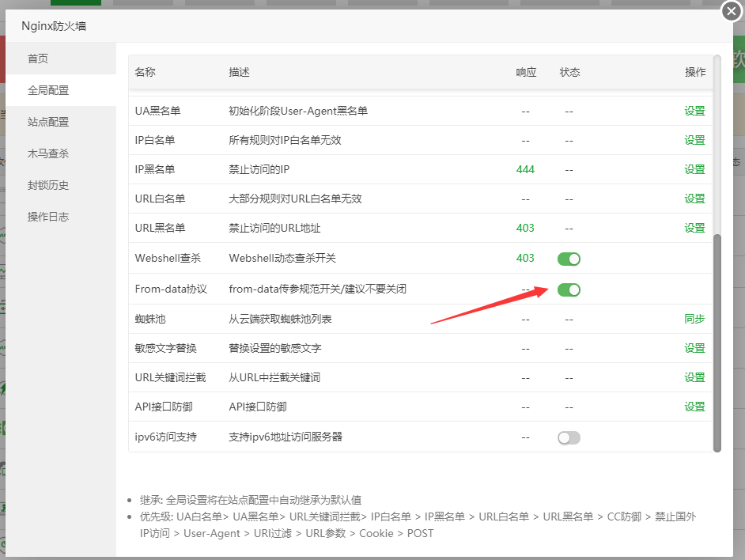Click 同步 for 蜘蛛池
The width and height of the screenshot is (745, 560).
point(694,319)
